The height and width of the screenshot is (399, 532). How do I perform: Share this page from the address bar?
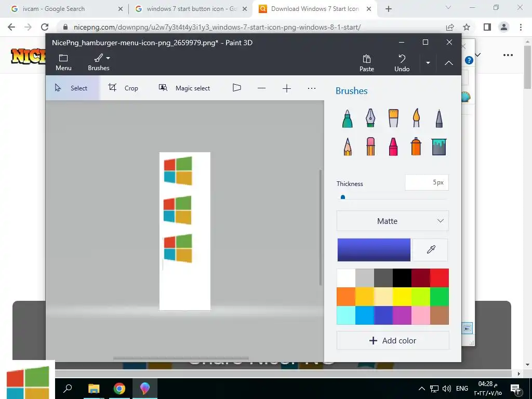coord(450,27)
